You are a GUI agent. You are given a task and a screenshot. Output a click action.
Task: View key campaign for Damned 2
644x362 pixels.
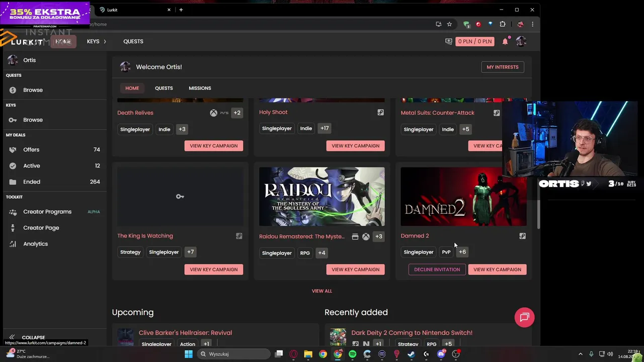tap(497, 269)
